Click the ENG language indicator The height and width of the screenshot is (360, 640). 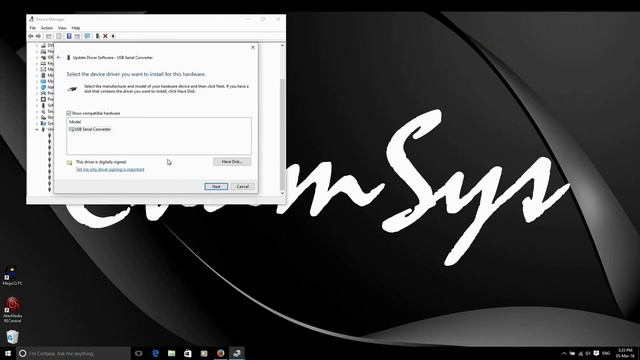606,353
